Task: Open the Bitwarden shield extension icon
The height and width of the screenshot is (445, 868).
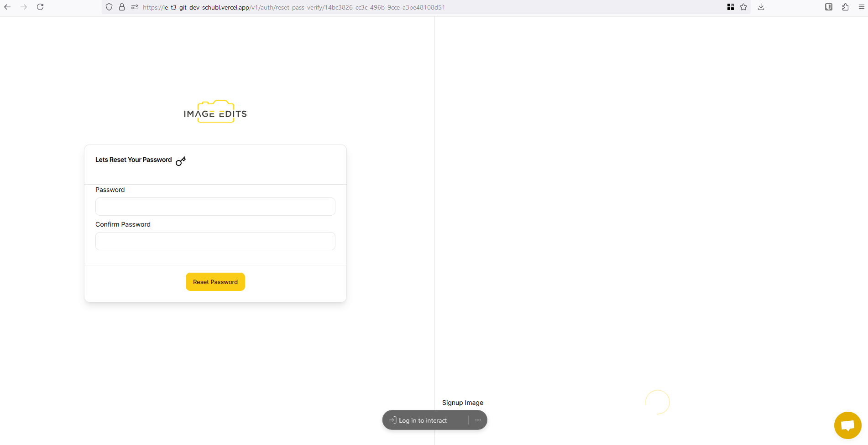Action: pyautogui.click(x=829, y=7)
